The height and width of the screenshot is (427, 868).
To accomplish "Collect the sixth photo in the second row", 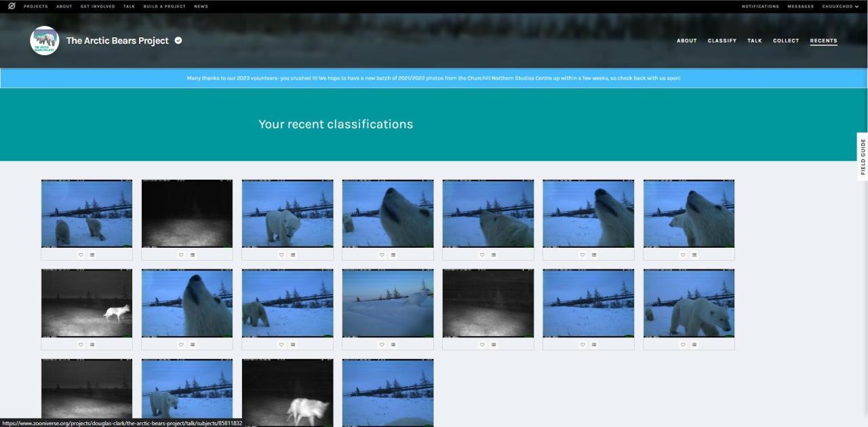I will pyautogui.click(x=594, y=345).
